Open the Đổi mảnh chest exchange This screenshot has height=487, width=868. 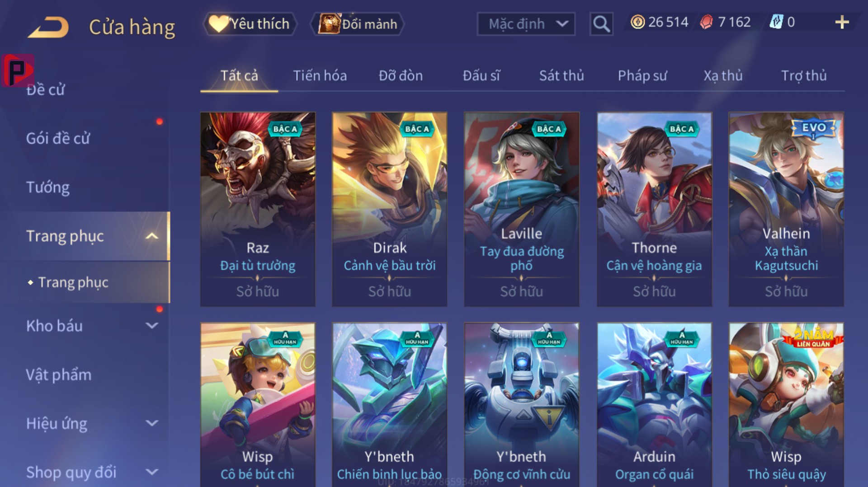click(x=357, y=23)
